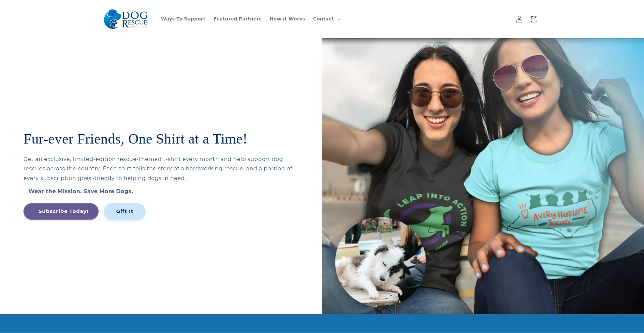Click the circular puppy photo inset
The width and height of the screenshot is (644, 333).
coord(380,262)
